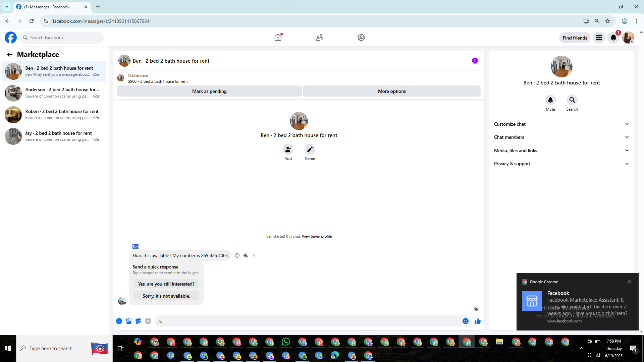Open more actions plus icon in composer
Viewport: 644px width, 362px height.
tap(119, 321)
